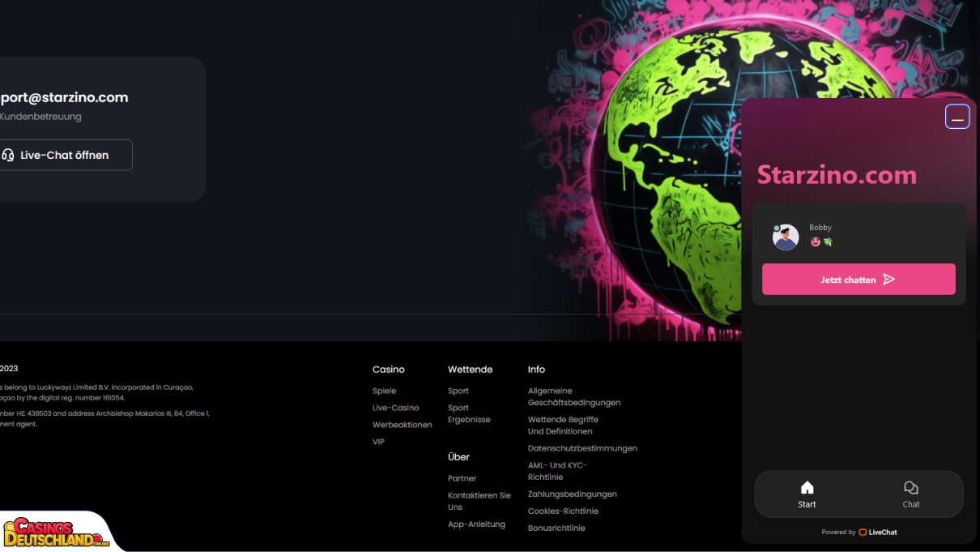
Task: Switch to the Chat tab in widget
Action: click(x=911, y=494)
